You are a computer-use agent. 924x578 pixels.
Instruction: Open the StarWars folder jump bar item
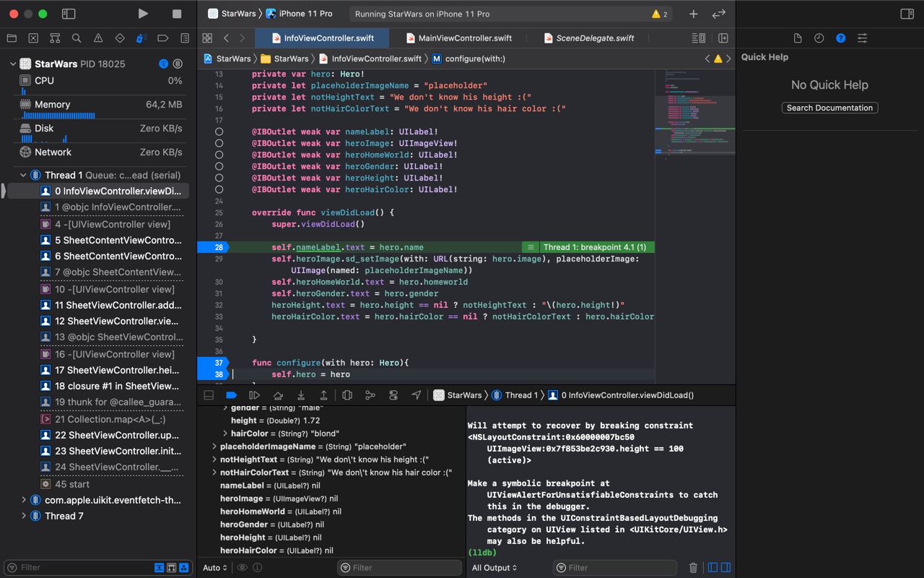click(x=284, y=59)
